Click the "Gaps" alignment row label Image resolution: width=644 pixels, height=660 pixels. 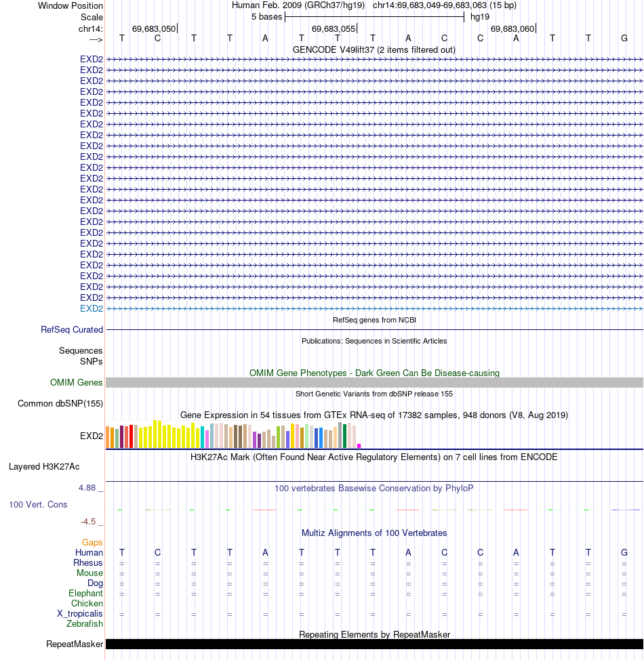coord(92,543)
